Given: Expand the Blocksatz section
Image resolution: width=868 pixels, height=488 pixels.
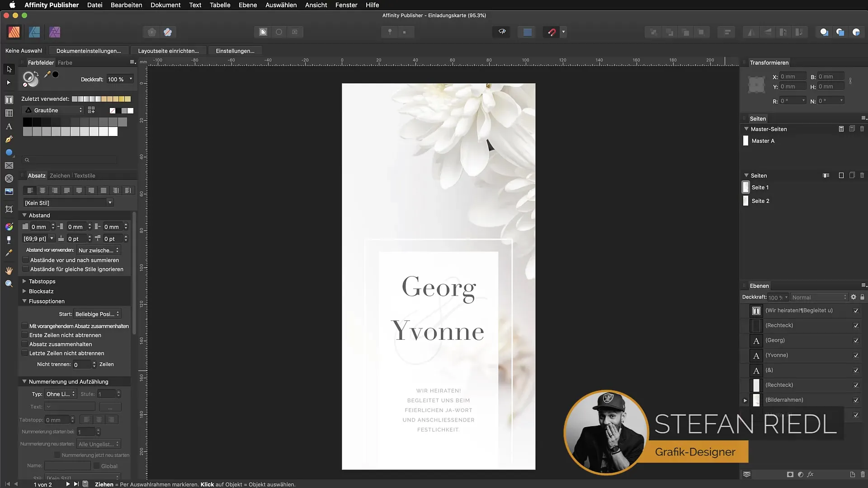Looking at the screenshot, I should coord(24,291).
